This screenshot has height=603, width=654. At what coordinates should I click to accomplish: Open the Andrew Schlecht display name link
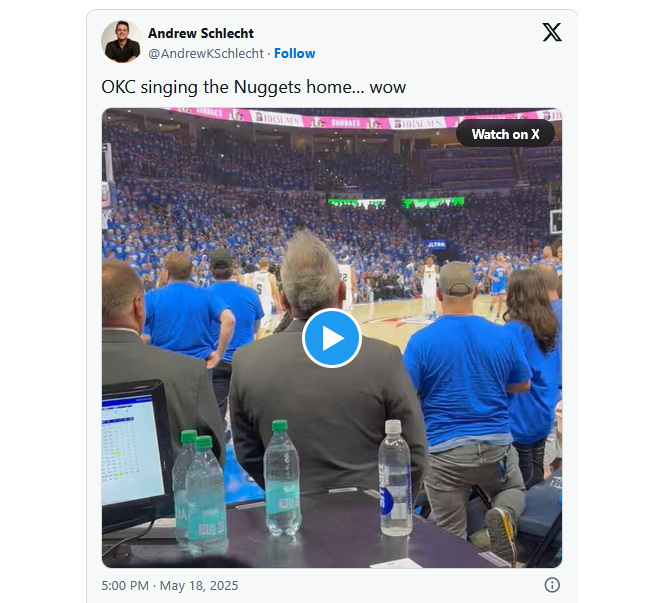click(x=200, y=33)
